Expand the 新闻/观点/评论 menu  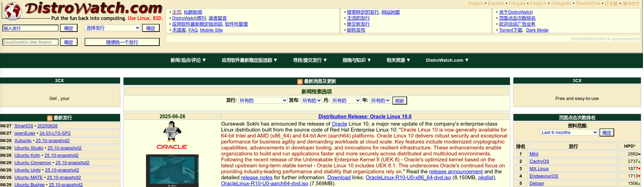point(188,60)
